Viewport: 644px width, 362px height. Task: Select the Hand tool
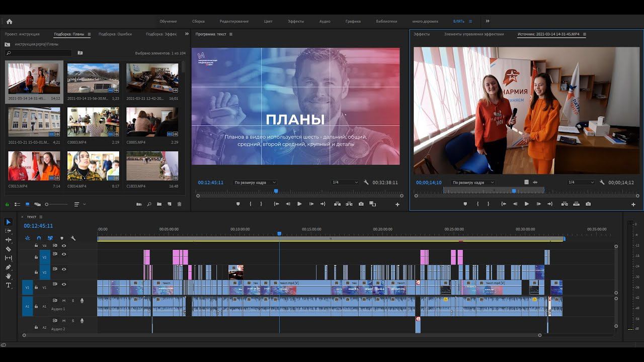tap(8, 276)
